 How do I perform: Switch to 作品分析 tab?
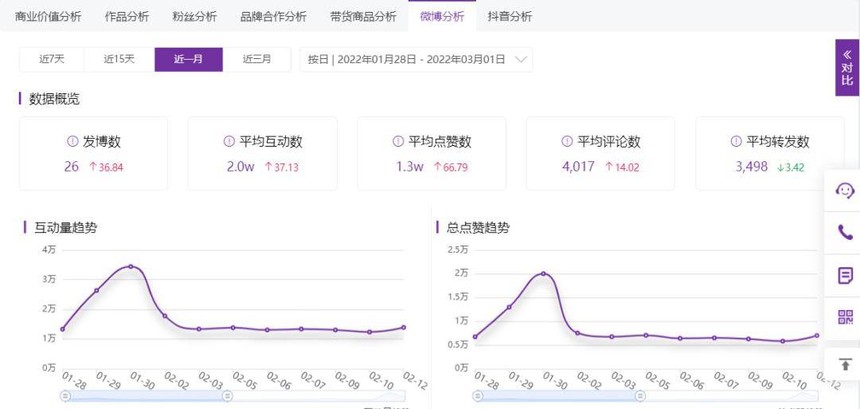[127, 16]
